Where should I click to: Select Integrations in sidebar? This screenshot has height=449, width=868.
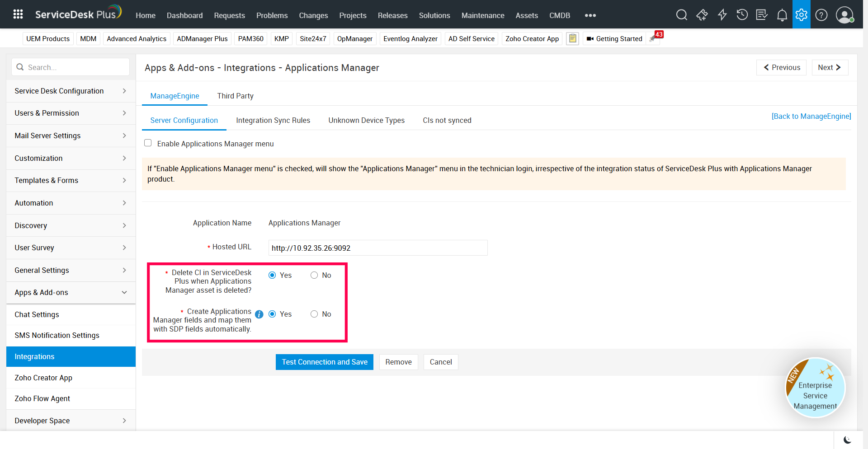click(71, 356)
